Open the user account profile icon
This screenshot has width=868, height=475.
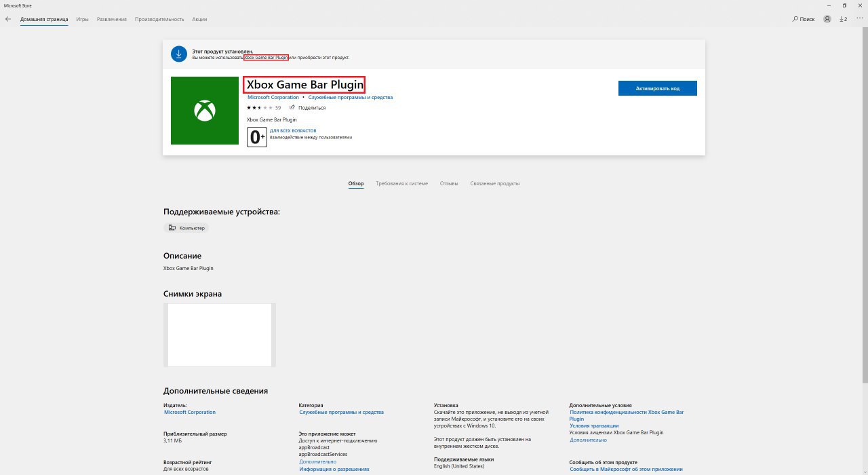coord(827,19)
